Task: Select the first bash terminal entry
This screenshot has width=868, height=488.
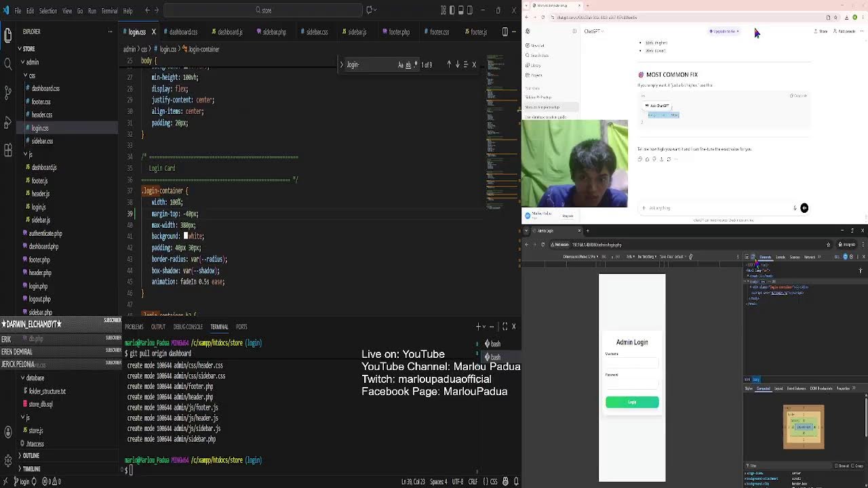Action: point(493,344)
